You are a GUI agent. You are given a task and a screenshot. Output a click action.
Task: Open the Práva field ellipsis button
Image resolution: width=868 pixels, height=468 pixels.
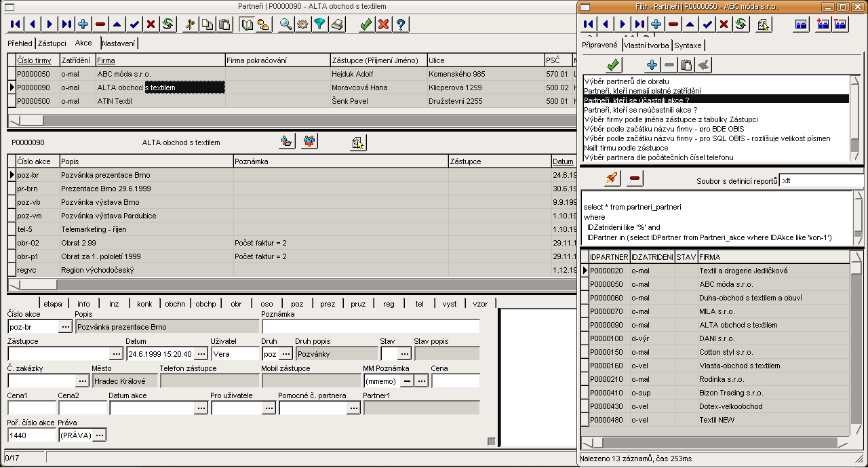[x=99, y=435]
